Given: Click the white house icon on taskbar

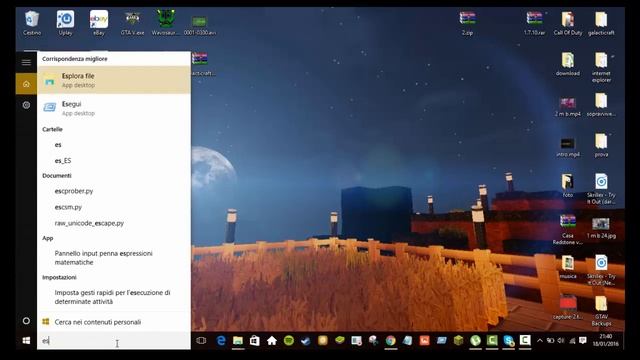Looking at the screenshot, I should point(272,340).
